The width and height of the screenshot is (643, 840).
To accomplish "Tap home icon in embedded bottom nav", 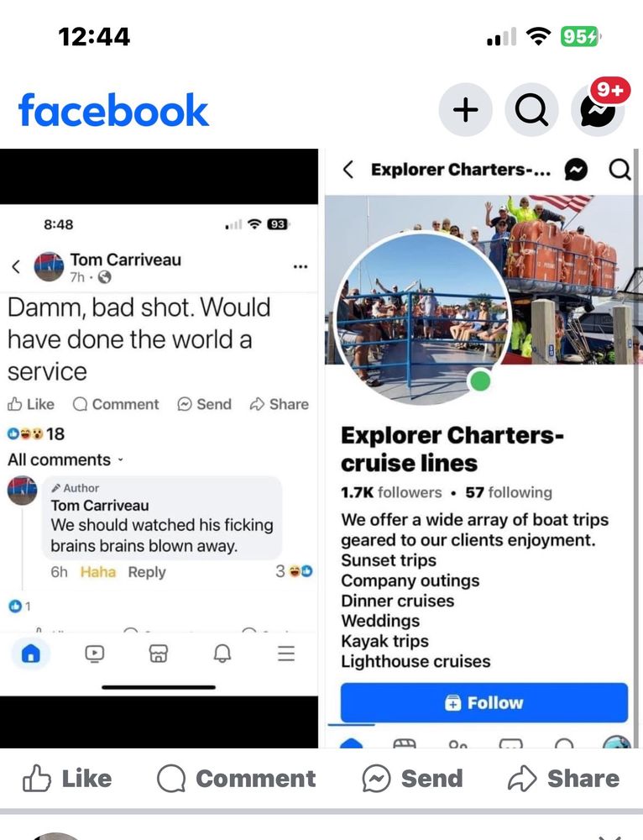I will [30, 654].
